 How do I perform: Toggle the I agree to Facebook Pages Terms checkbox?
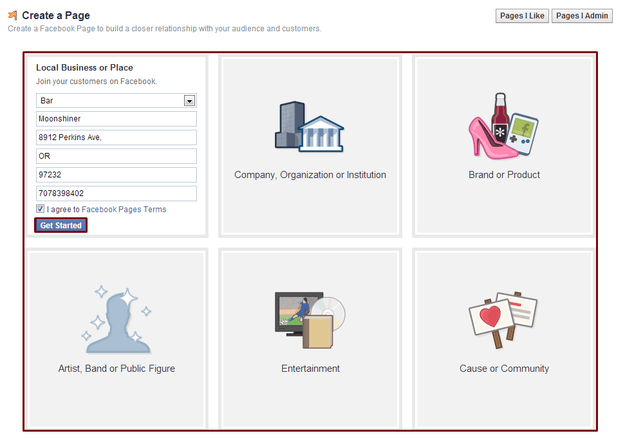[40, 209]
